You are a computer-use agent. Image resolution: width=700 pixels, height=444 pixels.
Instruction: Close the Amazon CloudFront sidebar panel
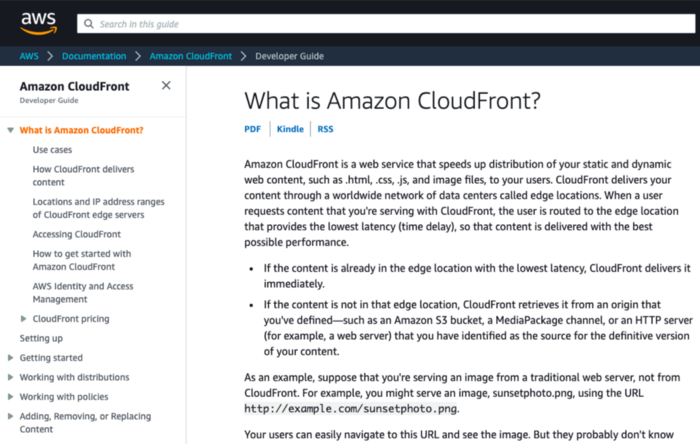tap(166, 85)
